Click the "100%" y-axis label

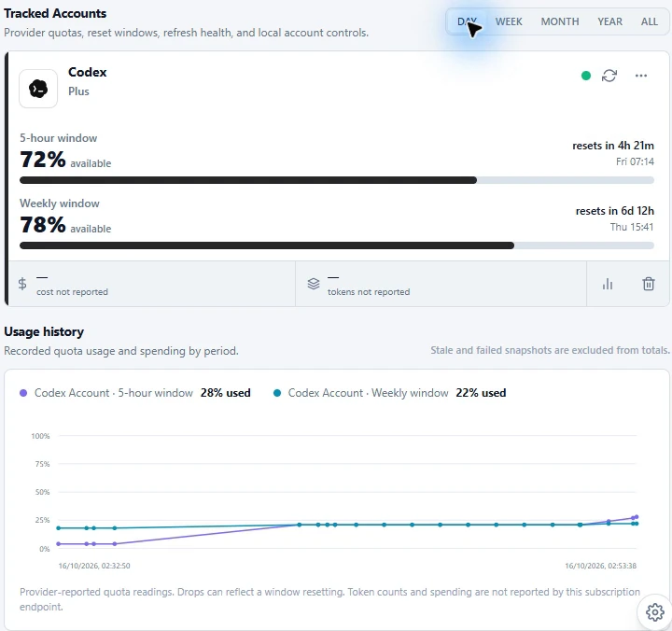pos(40,436)
